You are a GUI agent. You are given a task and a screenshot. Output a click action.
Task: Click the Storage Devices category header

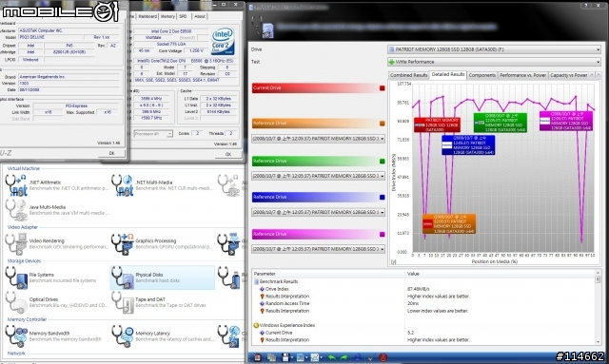tap(24, 260)
